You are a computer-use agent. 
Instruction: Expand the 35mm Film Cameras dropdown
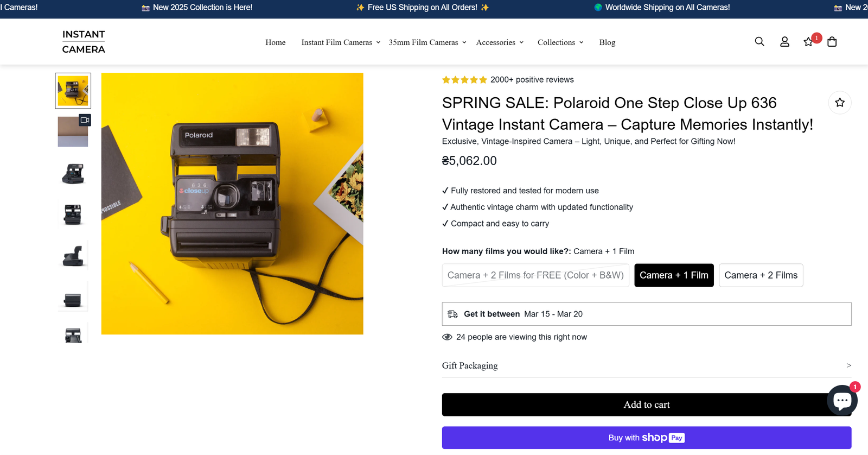[427, 42]
